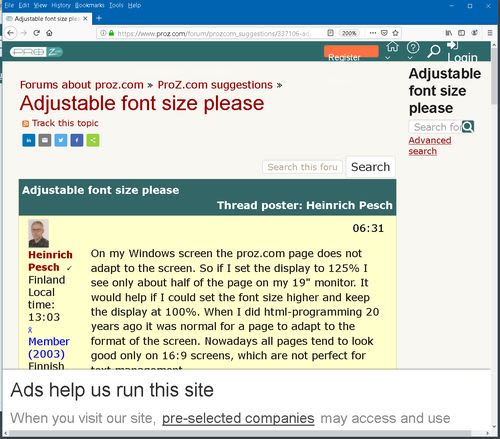Open the Edit menu
500x439 pixels.
[x=24, y=5]
